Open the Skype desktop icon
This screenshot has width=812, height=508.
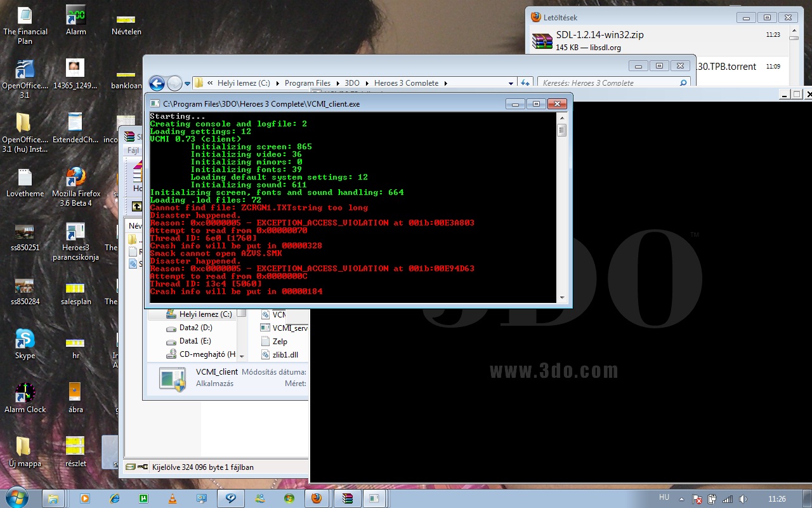pyautogui.click(x=25, y=339)
